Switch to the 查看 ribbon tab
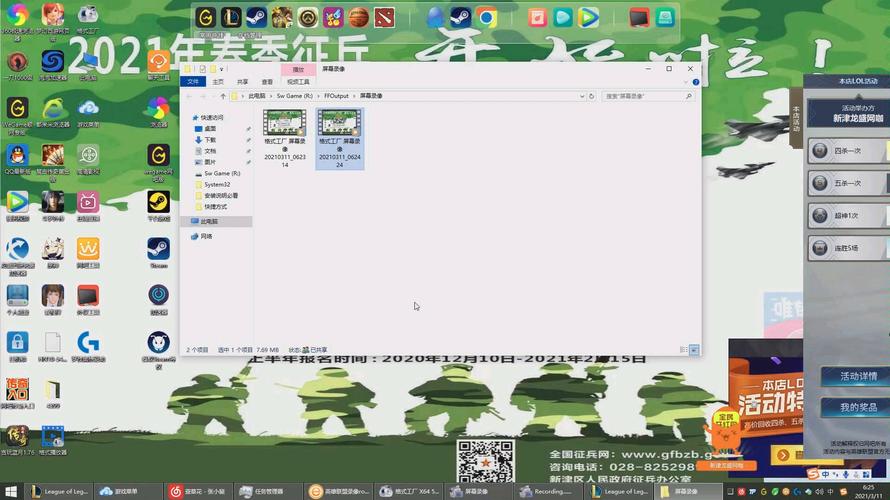Screen dimensions: 890x500 (x=267, y=82)
